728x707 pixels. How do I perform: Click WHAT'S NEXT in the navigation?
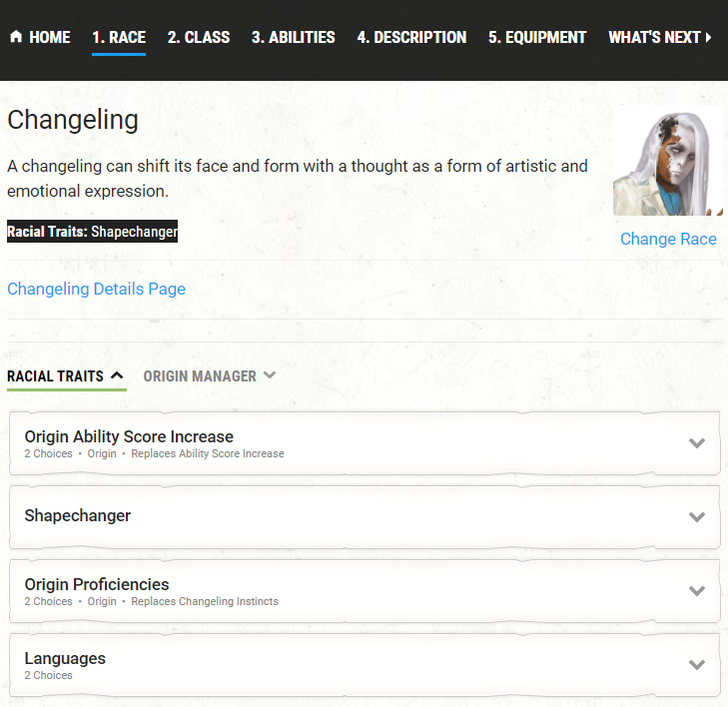click(654, 37)
